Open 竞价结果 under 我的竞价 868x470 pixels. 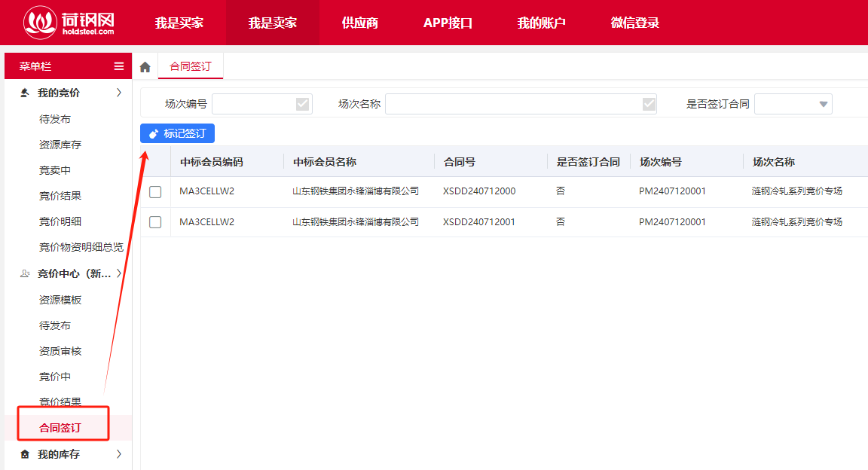(x=60, y=195)
